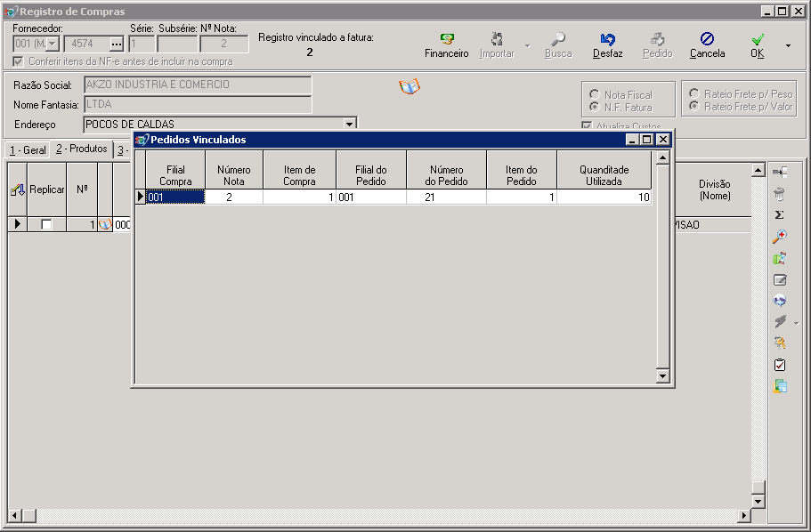Click the magnifier with red plus icon
This screenshot has width=811, height=532.
780,237
